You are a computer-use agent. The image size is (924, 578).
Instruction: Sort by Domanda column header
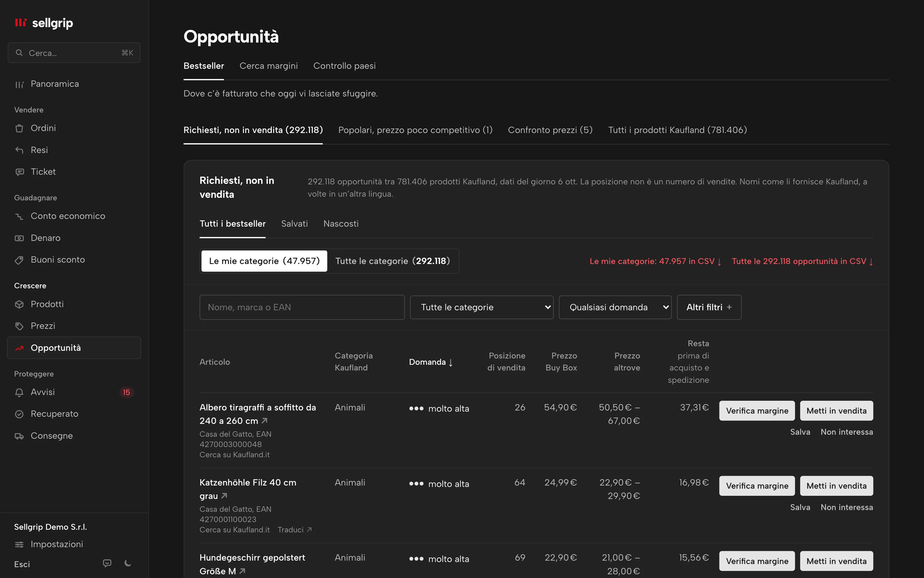pos(431,362)
